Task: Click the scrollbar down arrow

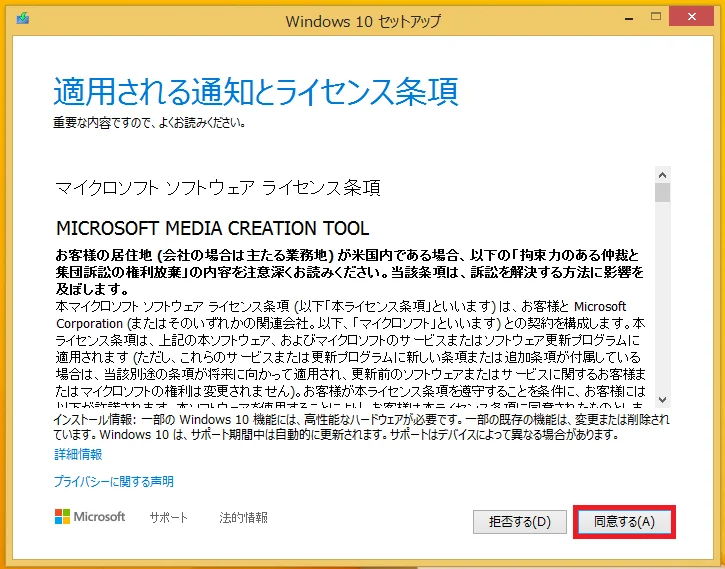Action: point(661,395)
